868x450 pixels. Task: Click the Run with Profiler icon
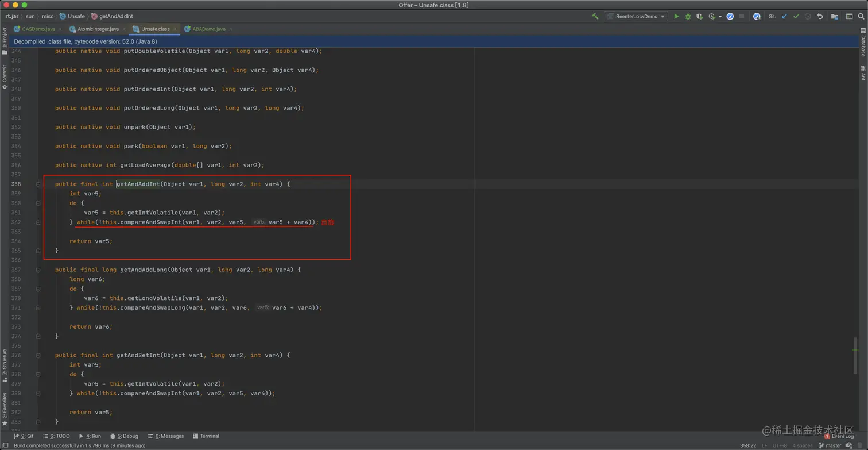(712, 16)
